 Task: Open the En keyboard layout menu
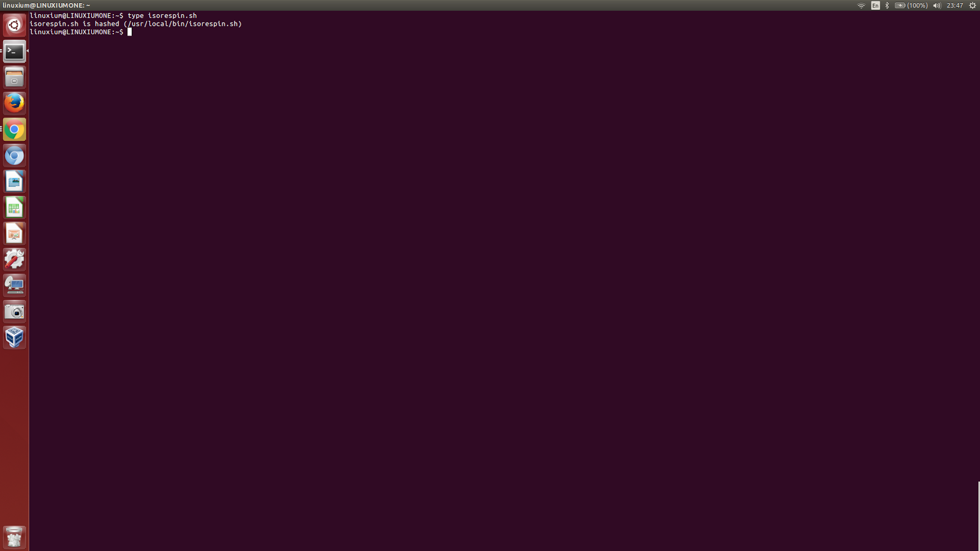point(875,6)
